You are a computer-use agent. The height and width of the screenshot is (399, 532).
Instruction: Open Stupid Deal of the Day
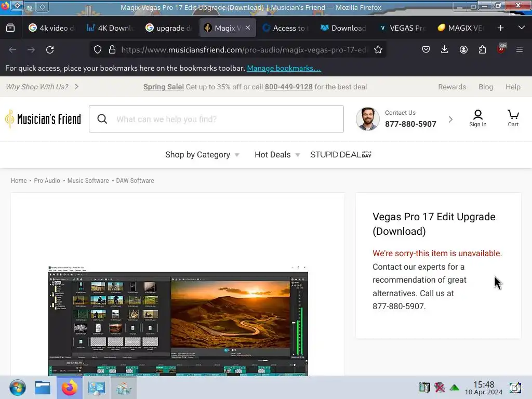tap(341, 155)
